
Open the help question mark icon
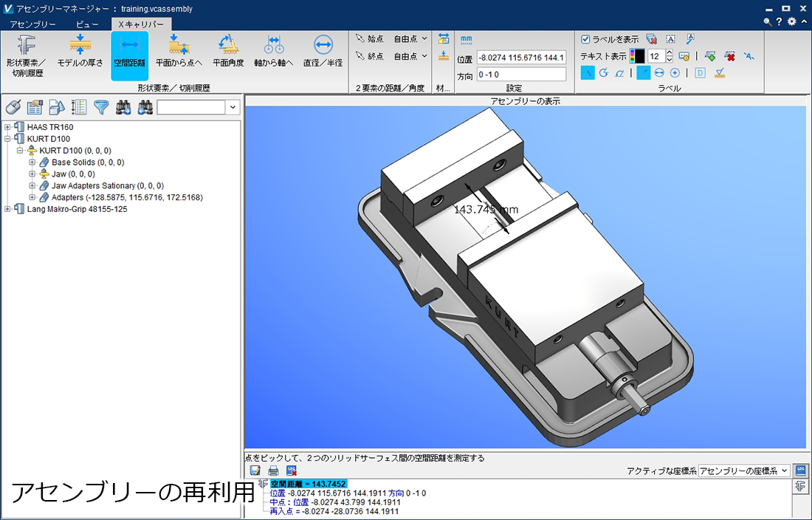coord(779,21)
